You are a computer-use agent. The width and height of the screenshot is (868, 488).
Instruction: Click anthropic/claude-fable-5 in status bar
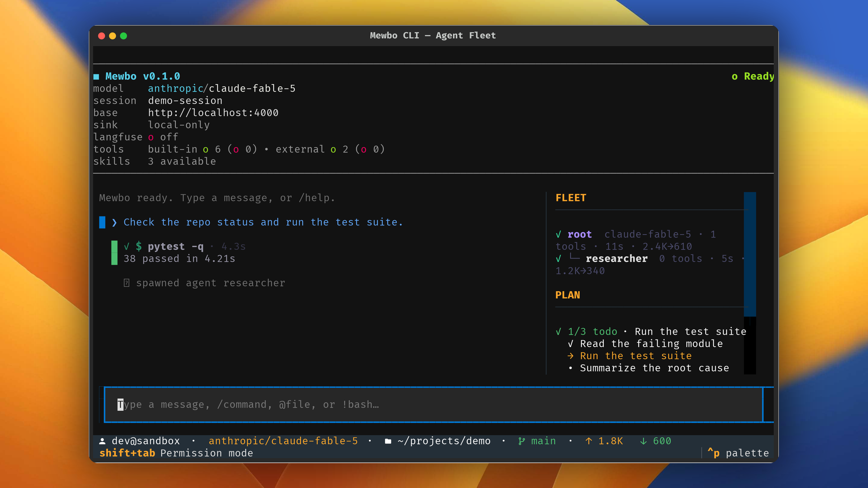pos(283,441)
